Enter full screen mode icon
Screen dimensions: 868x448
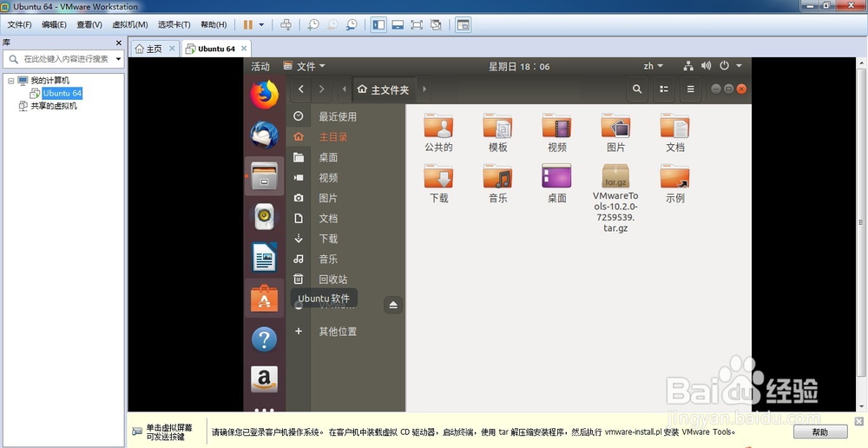(x=417, y=25)
